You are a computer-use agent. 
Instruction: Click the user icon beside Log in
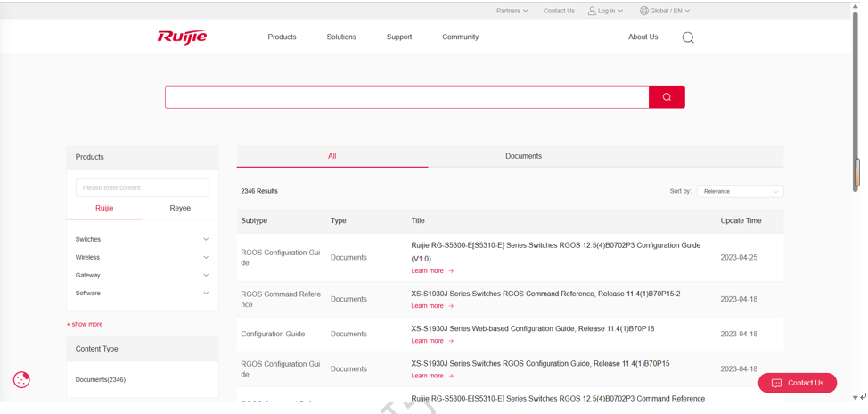coord(592,11)
